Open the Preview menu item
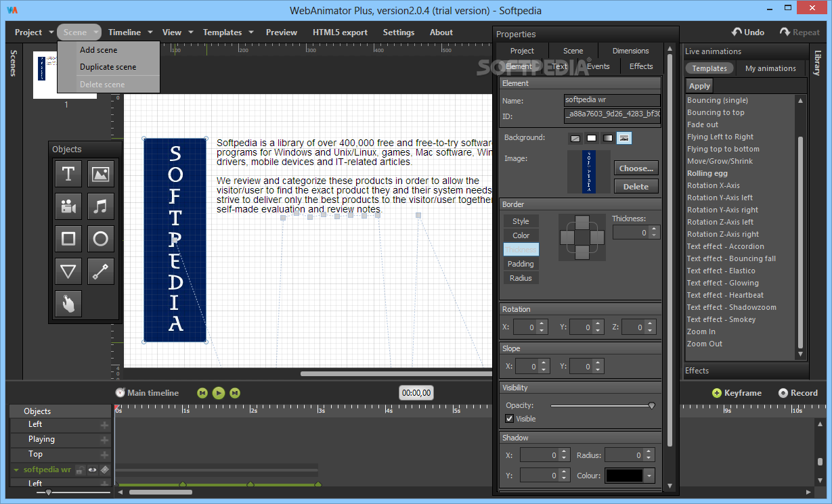This screenshot has width=832, height=504. click(282, 32)
